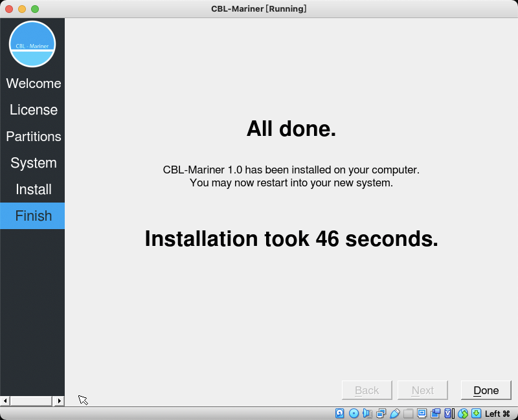Click the sidebar scrollbar right arrow
This screenshot has height=420, width=518.
59,401
